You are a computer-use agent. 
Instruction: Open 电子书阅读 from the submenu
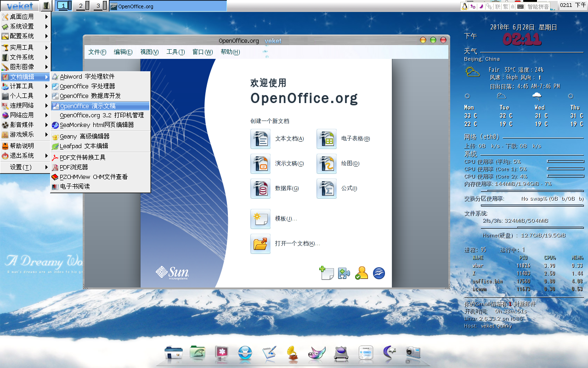100,186
